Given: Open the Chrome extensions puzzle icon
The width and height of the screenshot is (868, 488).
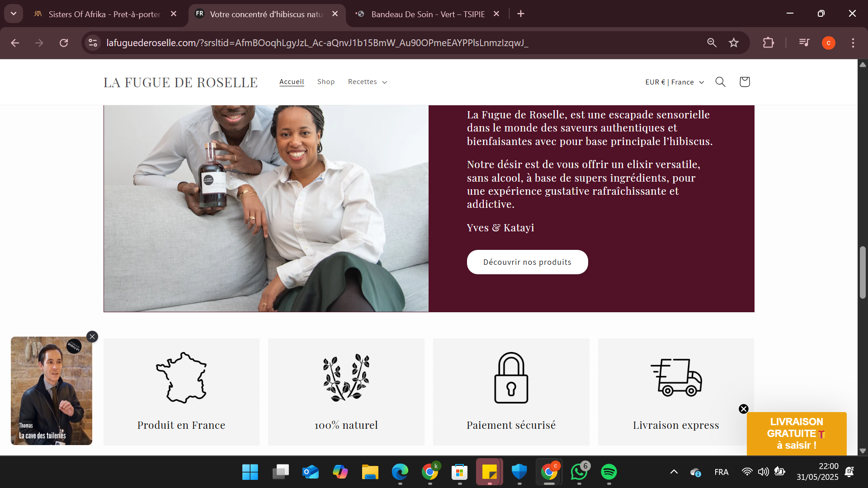Looking at the screenshot, I should 769,43.
